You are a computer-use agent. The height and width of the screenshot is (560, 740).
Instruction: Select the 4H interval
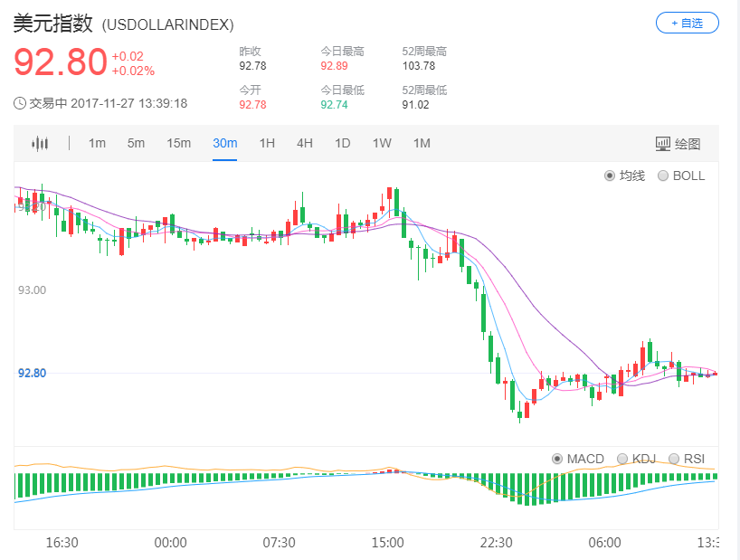click(x=304, y=143)
